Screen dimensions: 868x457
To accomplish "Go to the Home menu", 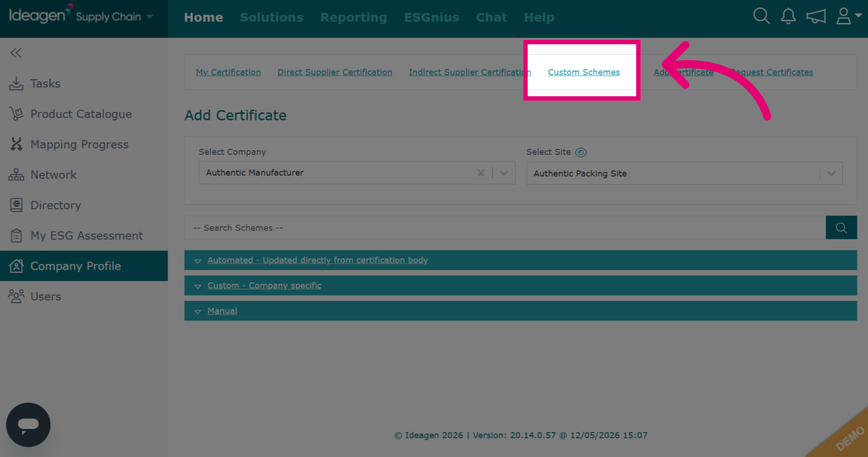I will [x=203, y=17].
